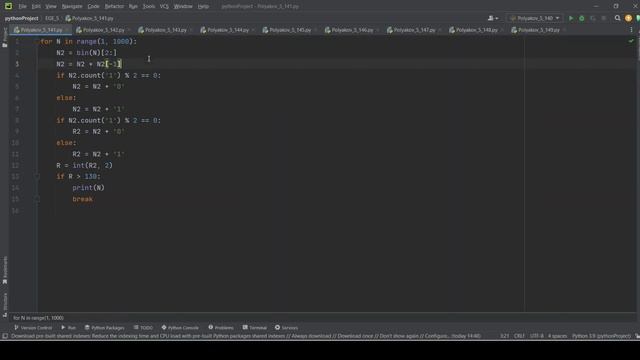This screenshot has width=640, height=360.
Task: Collapse the 'if R > 130' code fold marker
Action: click(36, 177)
